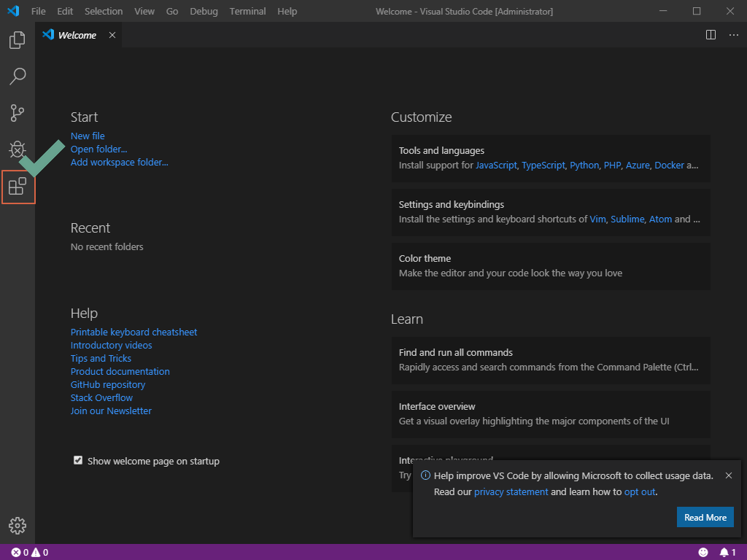The width and height of the screenshot is (747, 560).
Task: Click the Settings and keybindings heading
Action: pos(451,205)
